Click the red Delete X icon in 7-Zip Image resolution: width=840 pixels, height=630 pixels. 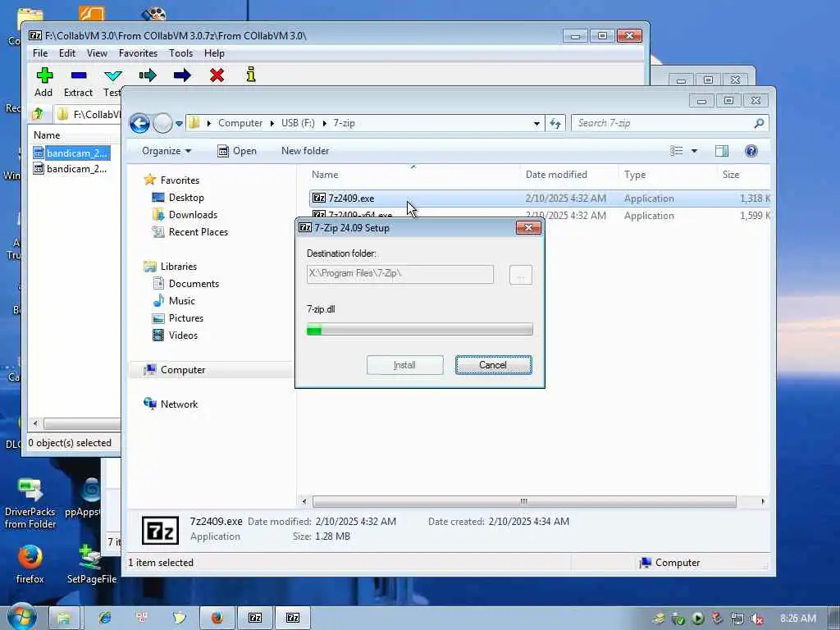tap(217, 75)
